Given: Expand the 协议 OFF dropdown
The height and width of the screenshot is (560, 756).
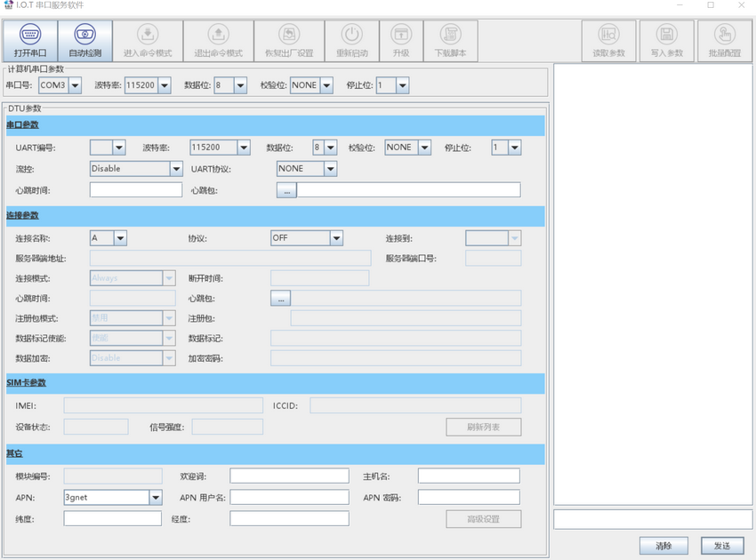Looking at the screenshot, I should [x=335, y=238].
